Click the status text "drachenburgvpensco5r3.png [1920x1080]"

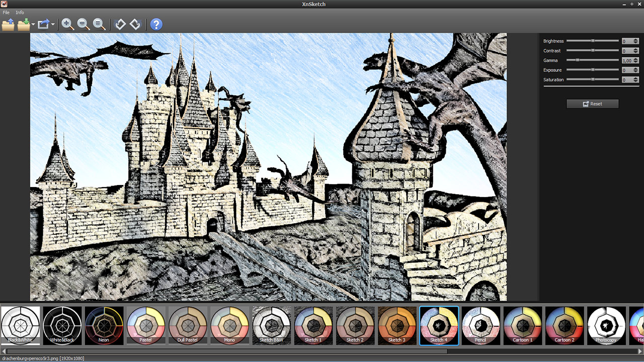point(42,358)
